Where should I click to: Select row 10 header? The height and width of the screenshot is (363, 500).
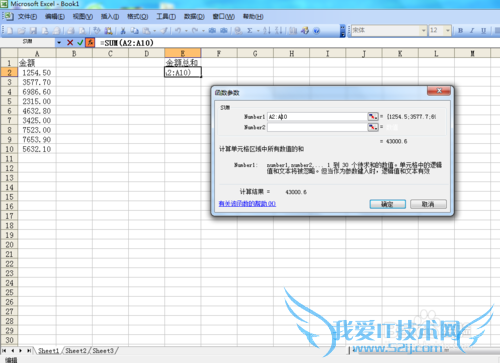pos(9,149)
